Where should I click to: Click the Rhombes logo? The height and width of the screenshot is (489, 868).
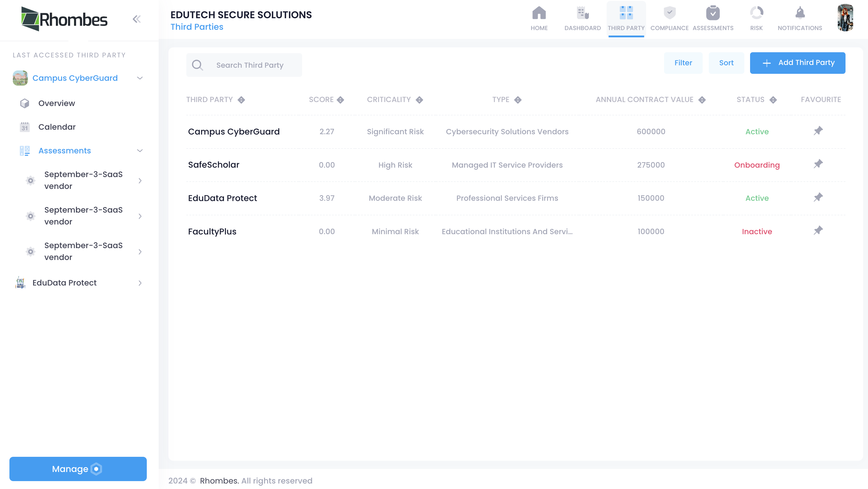click(x=64, y=19)
